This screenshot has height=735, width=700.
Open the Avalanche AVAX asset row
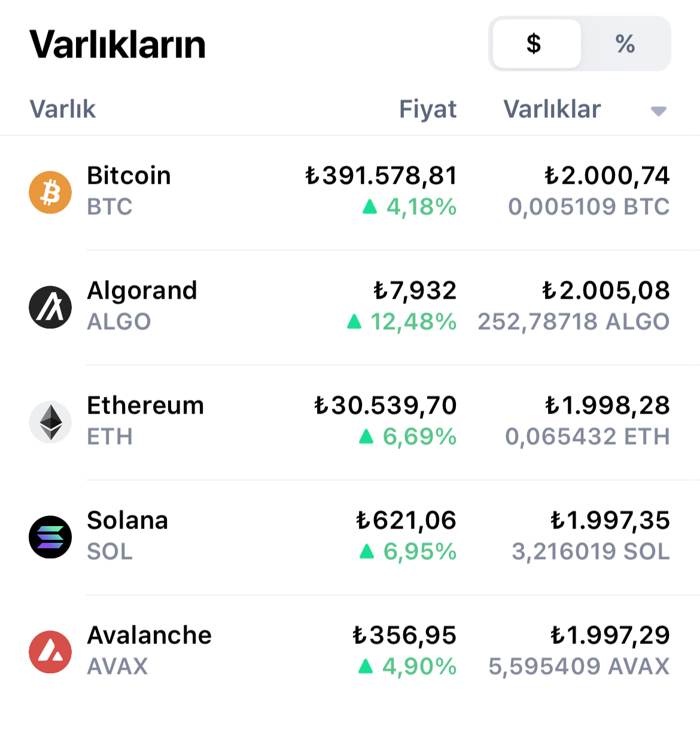point(350,652)
